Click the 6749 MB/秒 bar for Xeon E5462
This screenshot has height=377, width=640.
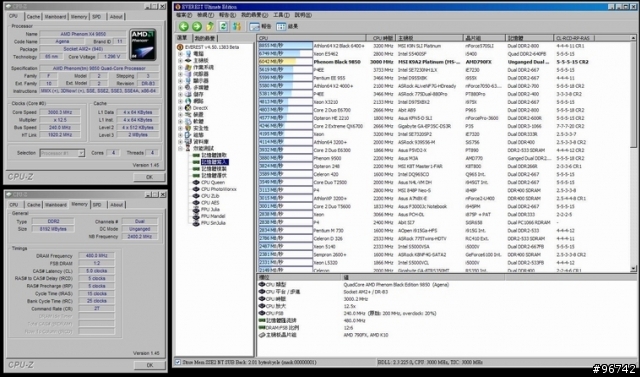(285, 53)
